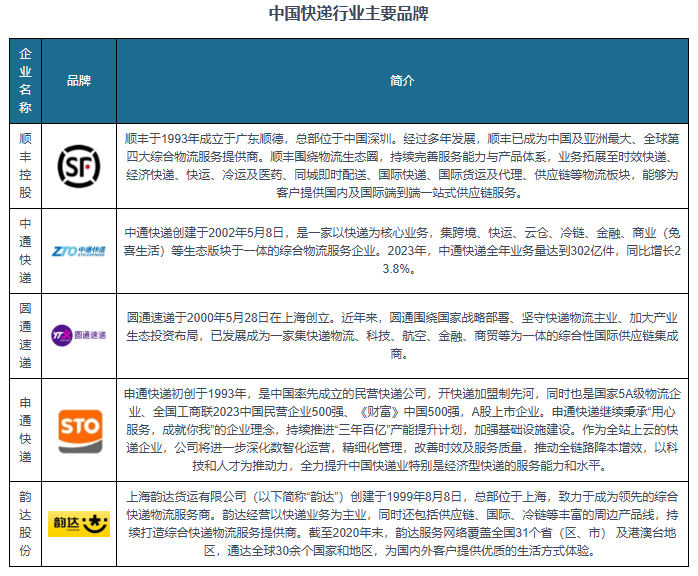698x576 pixels.
Task: Click the yellow 韵达 logo
Action: 79,524
